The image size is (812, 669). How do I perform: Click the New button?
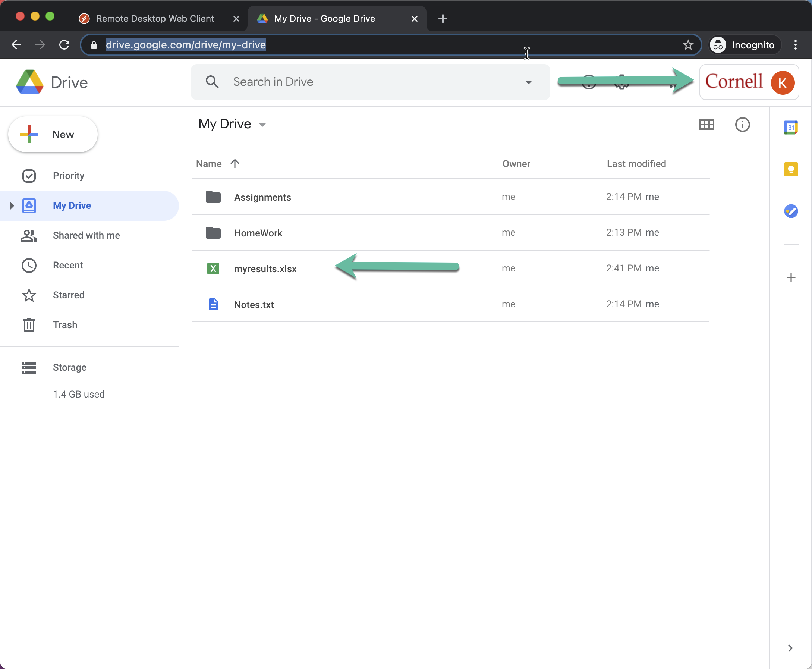pos(53,135)
